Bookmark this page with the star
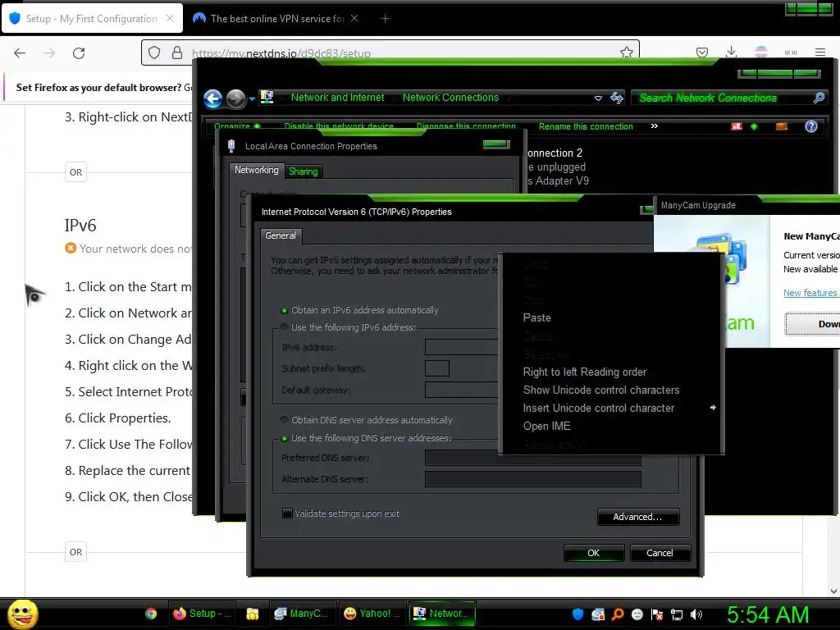Image resolution: width=840 pixels, height=630 pixels. (x=626, y=52)
